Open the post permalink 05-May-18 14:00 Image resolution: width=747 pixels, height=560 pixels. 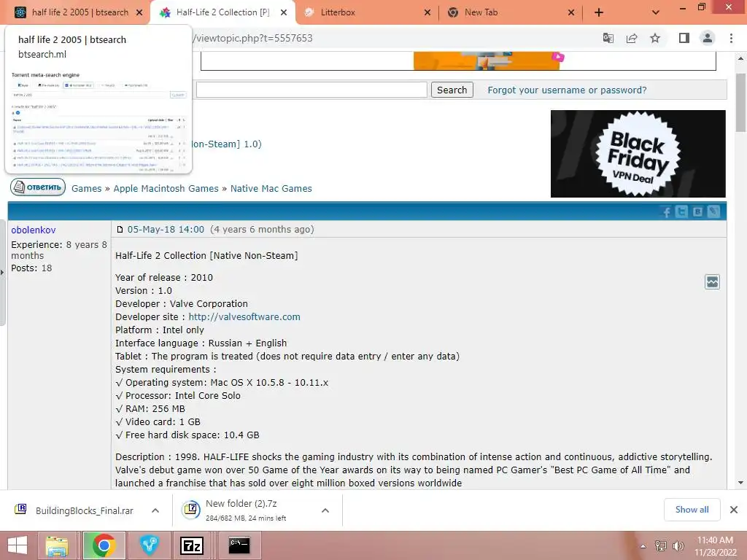(166, 230)
